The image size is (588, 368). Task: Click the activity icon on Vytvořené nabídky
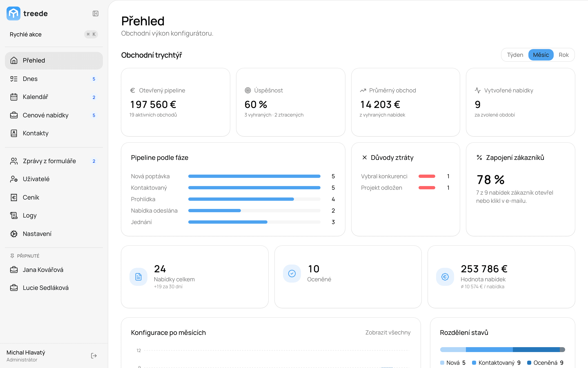478,90
